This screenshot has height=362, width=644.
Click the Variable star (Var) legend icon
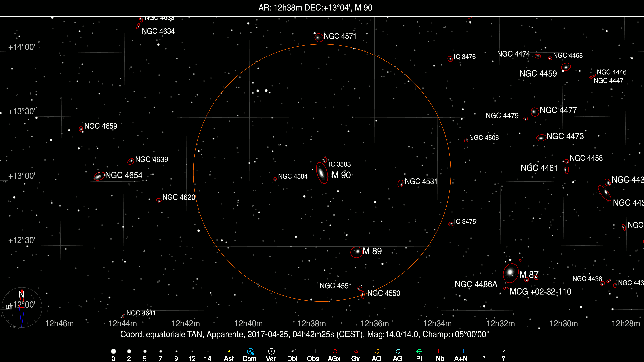(x=271, y=351)
